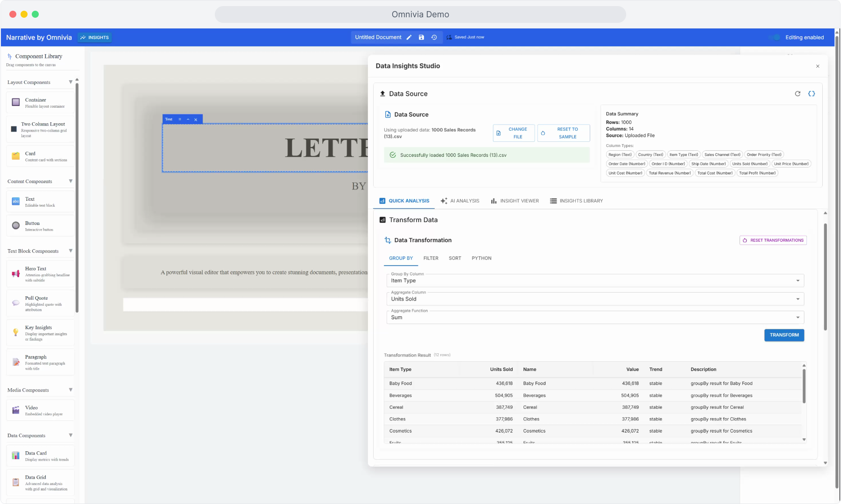Click the pencil rename icon beside Untitled Document
This screenshot has width=841, height=504.
(x=409, y=37)
